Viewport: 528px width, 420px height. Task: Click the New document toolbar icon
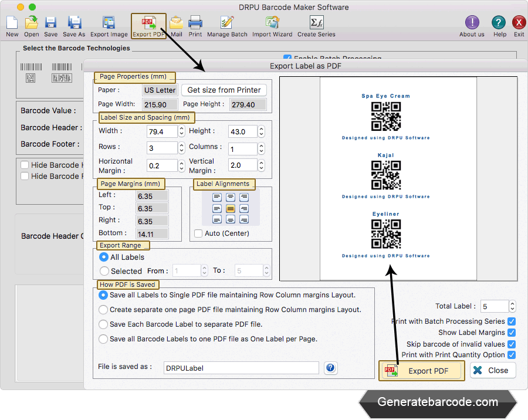coord(12,23)
